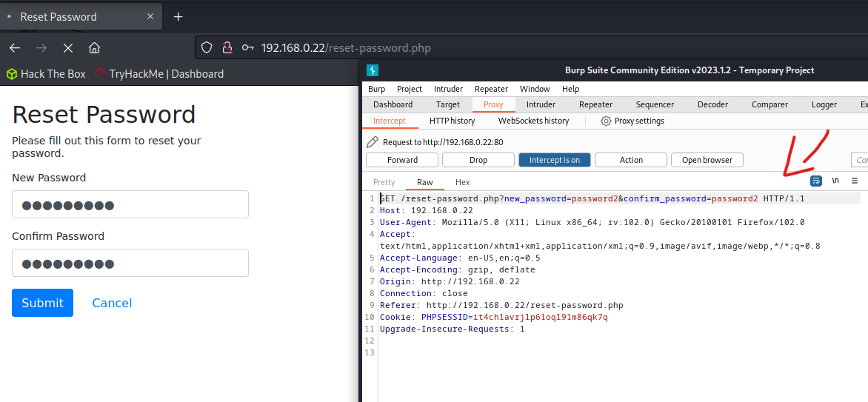Switch to the Target tab

point(448,104)
